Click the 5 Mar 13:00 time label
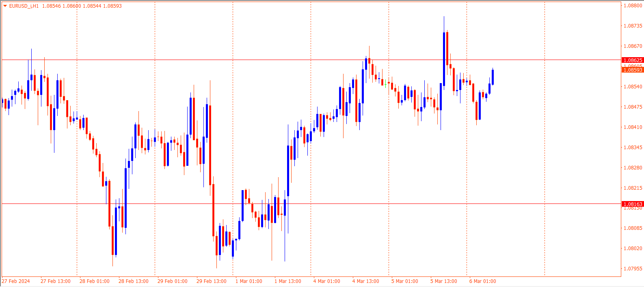Image resolution: width=644 pixels, height=287 pixels. coord(444,281)
